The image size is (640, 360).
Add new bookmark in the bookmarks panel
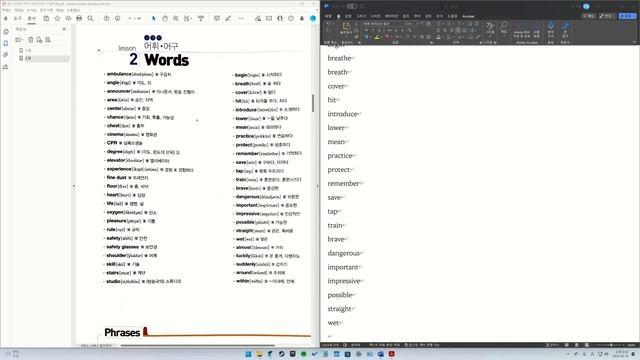click(39, 40)
